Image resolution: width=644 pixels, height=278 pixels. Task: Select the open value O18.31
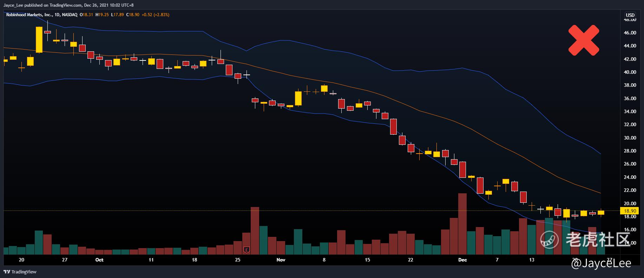pos(86,15)
